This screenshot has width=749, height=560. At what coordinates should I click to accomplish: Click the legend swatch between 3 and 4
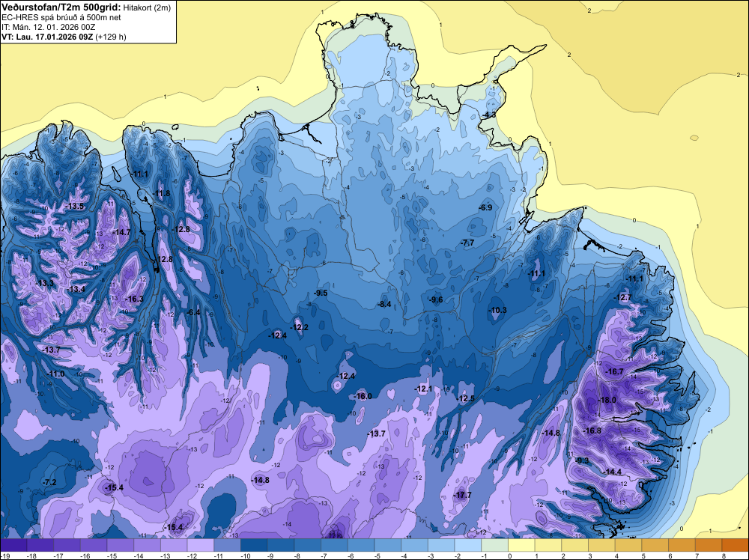[x=601, y=545]
